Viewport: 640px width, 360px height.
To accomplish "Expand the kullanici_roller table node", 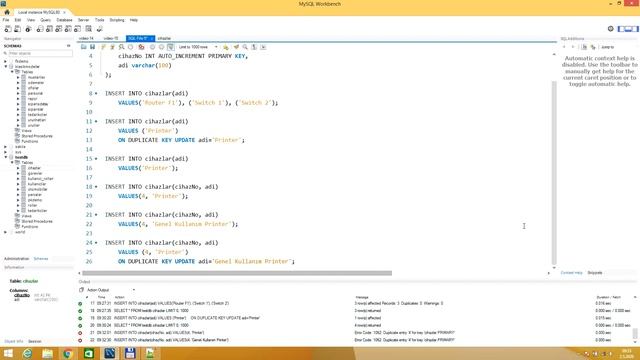I will point(18,178).
